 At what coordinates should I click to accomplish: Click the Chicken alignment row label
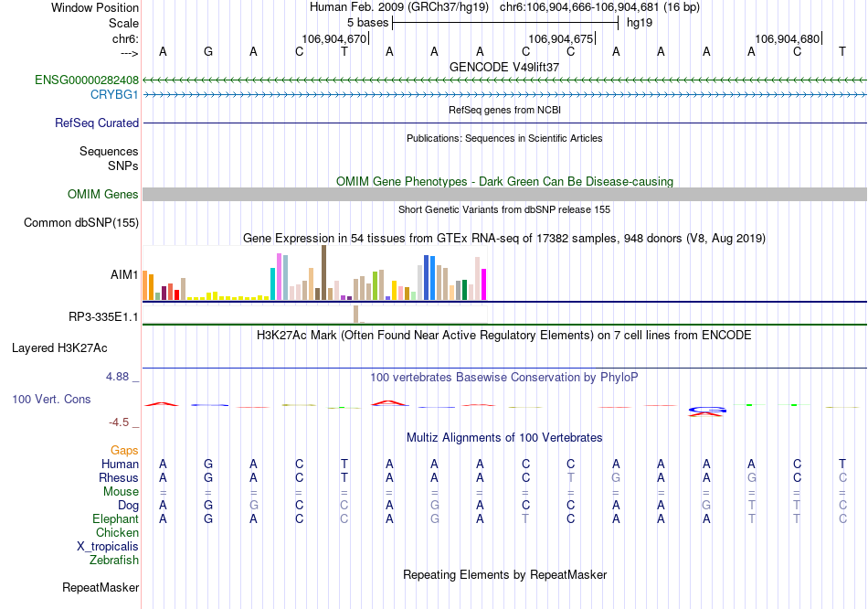click(117, 533)
